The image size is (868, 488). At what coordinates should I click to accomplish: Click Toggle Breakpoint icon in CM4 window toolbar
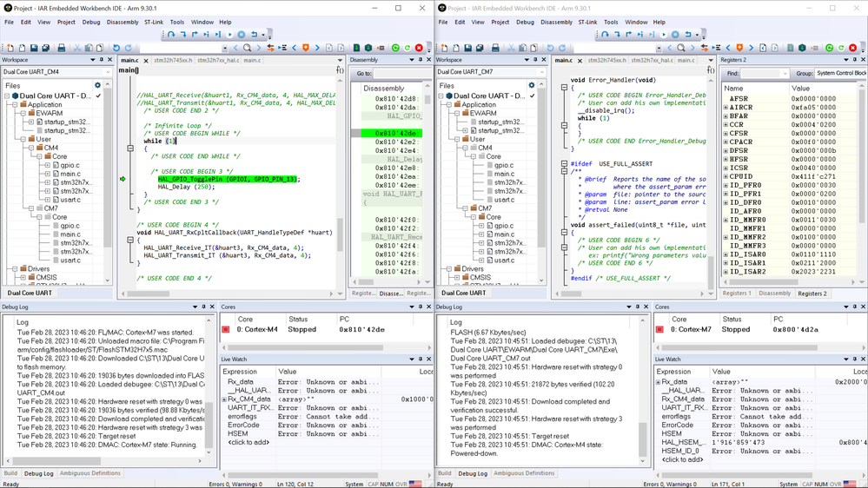381,48
